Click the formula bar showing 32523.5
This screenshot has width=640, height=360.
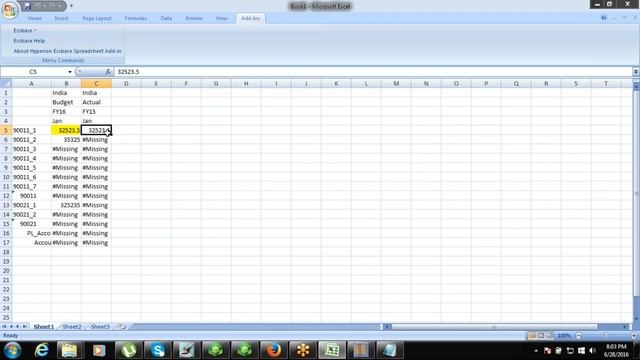click(x=373, y=72)
